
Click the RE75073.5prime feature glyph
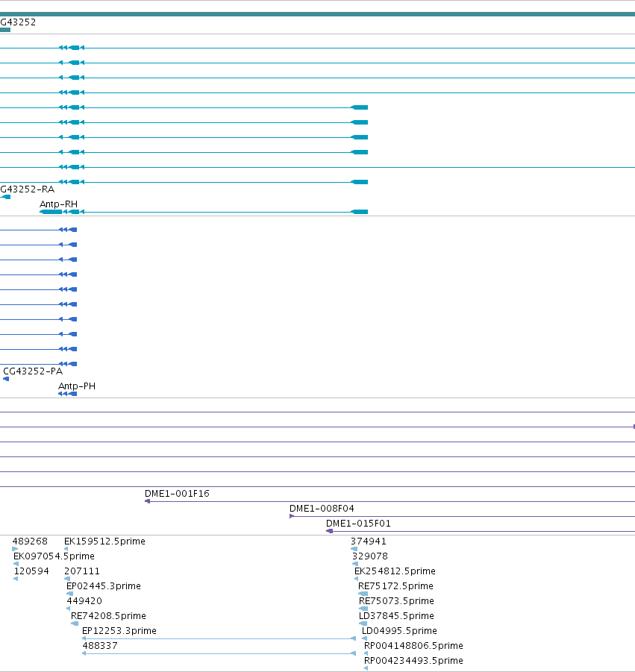[x=363, y=609]
